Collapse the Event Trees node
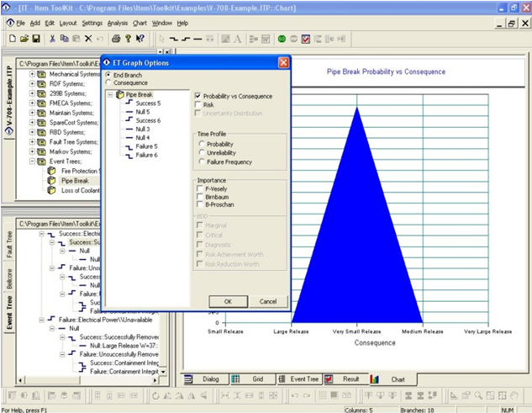 [x=33, y=161]
